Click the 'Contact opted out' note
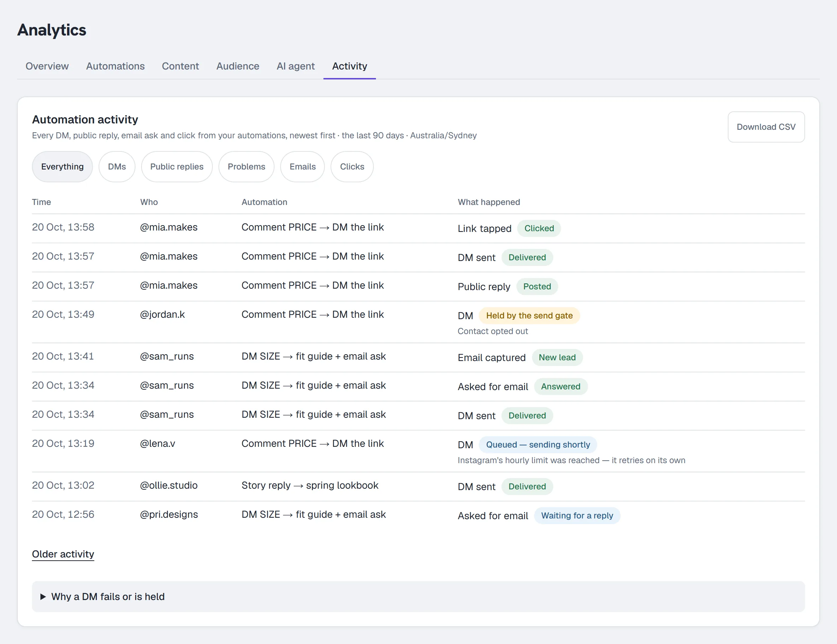This screenshot has width=837, height=644. 493,331
